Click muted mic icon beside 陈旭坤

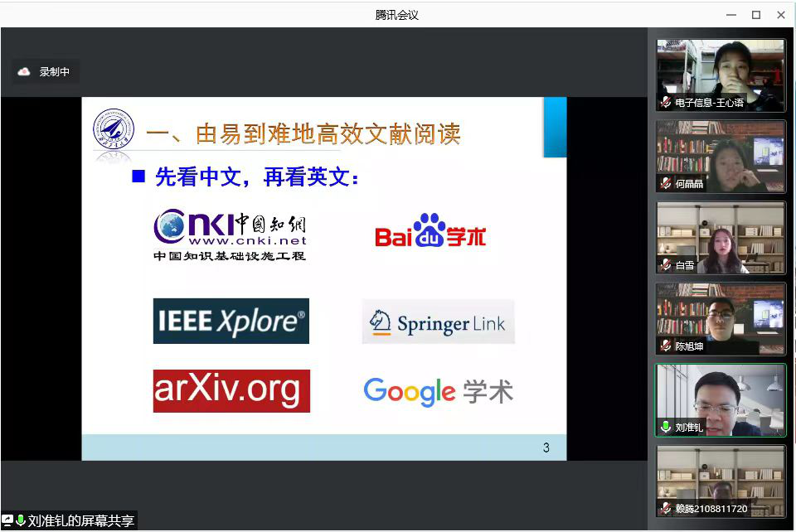pos(666,346)
